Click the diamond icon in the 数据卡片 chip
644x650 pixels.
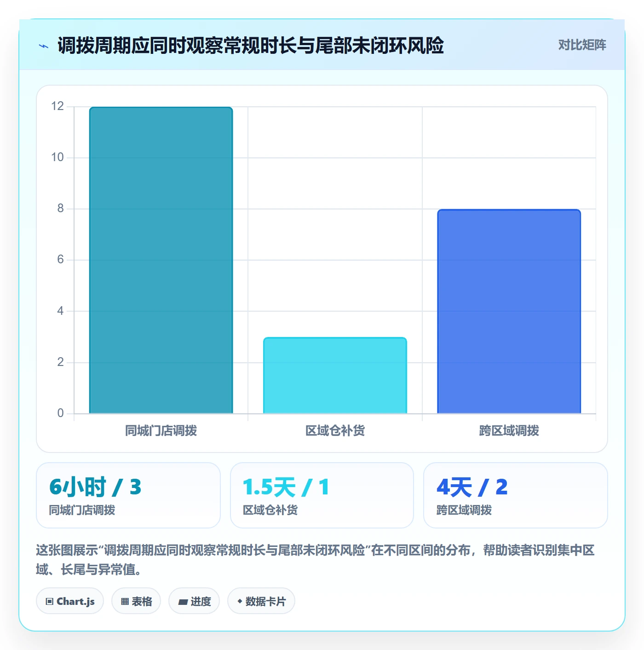click(x=240, y=601)
